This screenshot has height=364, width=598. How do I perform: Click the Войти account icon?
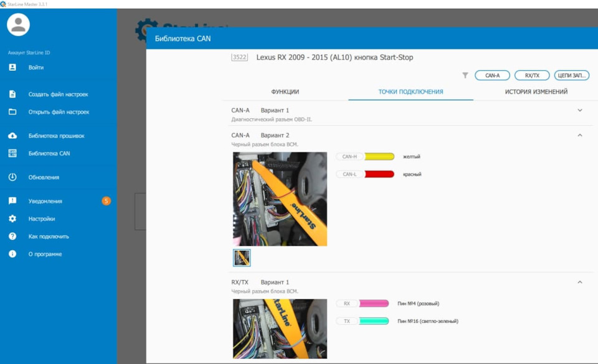[12, 67]
